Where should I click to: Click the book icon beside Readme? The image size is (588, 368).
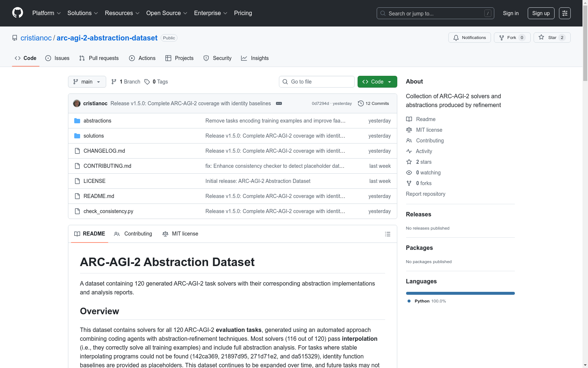point(409,119)
